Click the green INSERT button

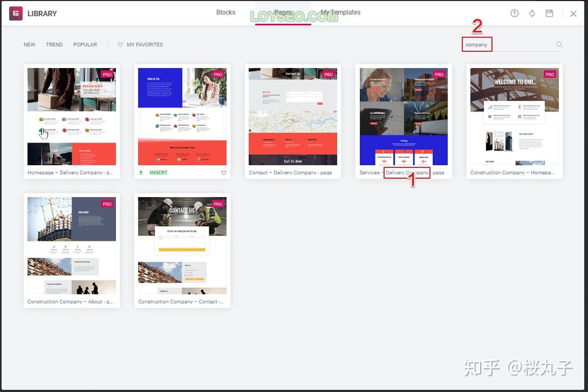click(x=158, y=173)
